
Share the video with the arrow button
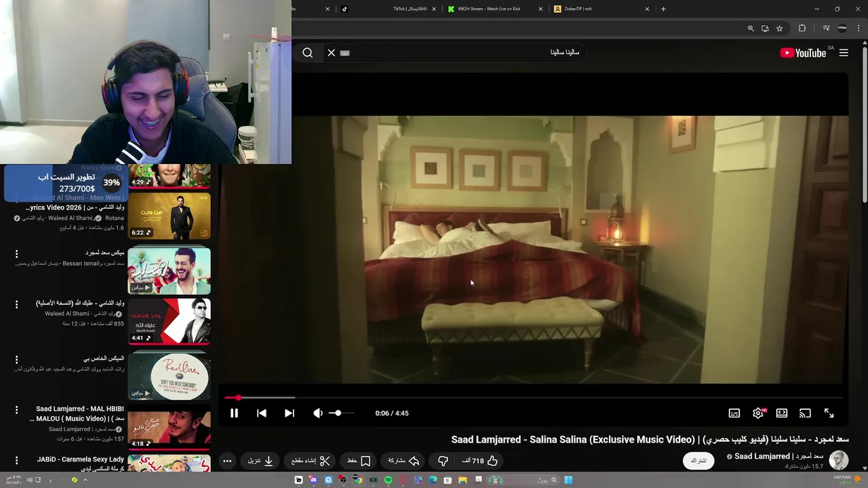point(404,461)
